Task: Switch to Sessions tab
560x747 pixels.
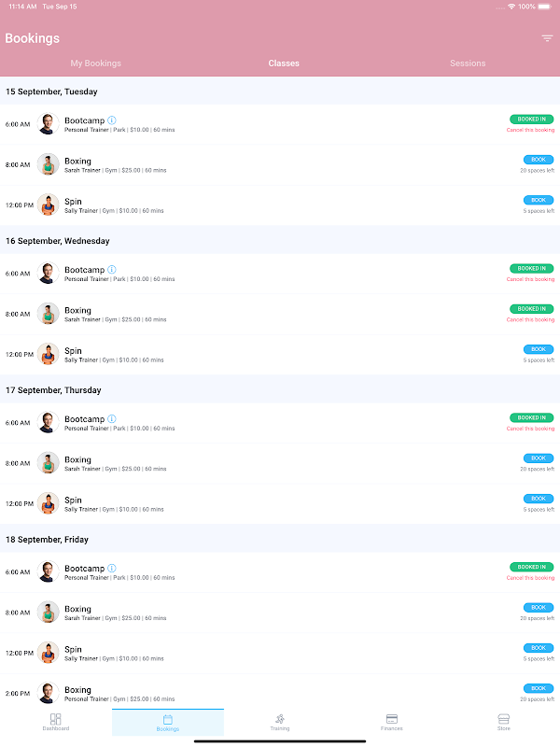Action: [468, 63]
